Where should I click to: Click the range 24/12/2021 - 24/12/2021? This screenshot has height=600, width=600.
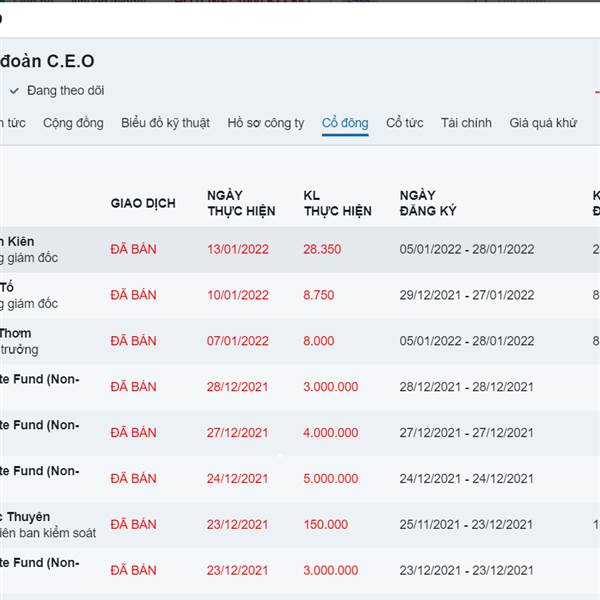point(466,479)
